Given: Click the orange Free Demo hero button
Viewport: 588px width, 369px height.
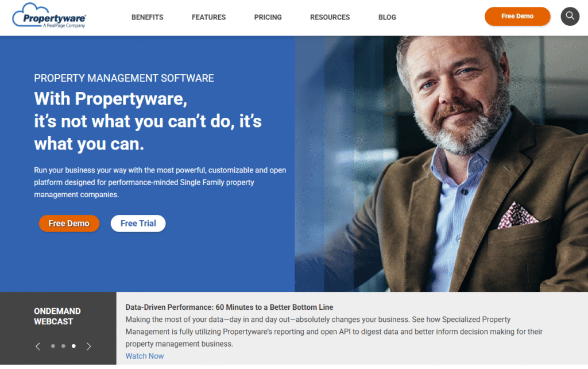Looking at the screenshot, I should coord(69,224).
